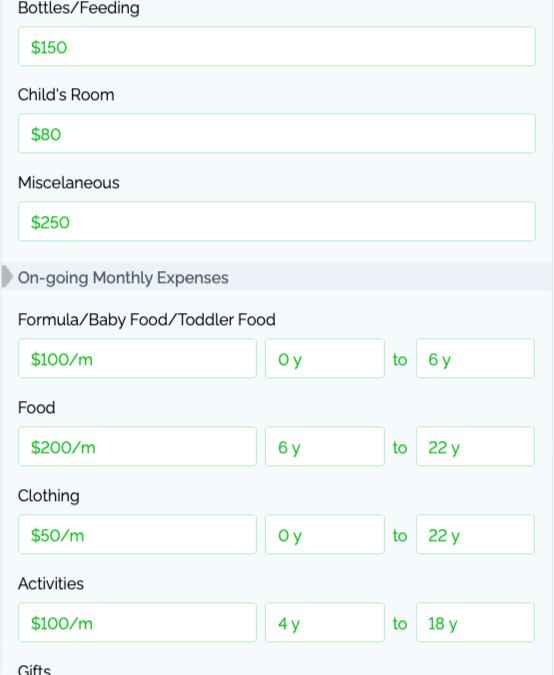Click the Miscelaneous label
This screenshot has width=554, height=675.
click(69, 183)
